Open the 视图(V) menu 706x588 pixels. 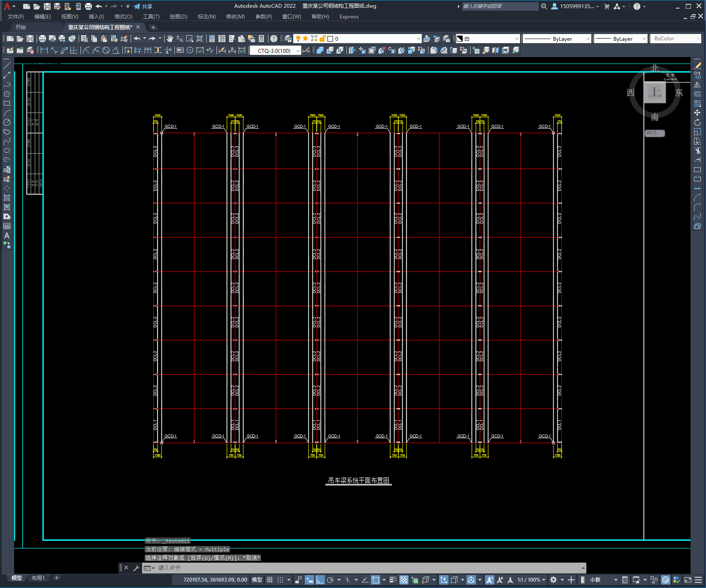pyautogui.click(x=70, y=17)
